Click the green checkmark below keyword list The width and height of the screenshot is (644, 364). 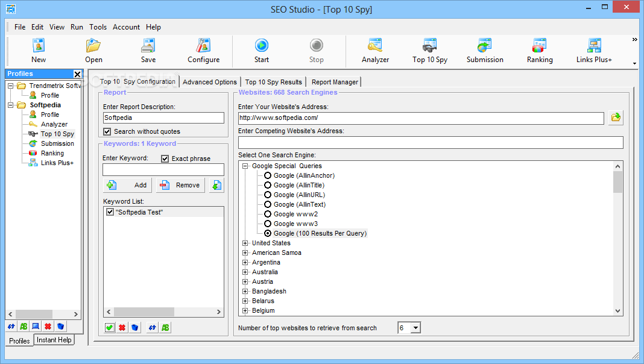(109, 327)
